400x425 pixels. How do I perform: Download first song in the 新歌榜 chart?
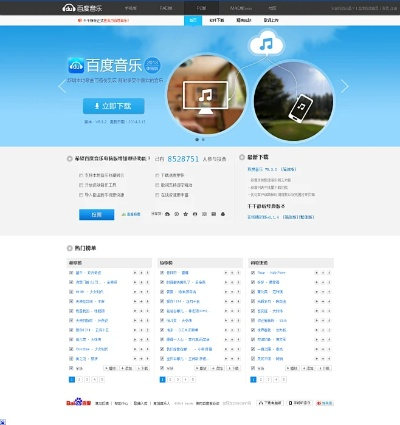(x=148, y=273)
